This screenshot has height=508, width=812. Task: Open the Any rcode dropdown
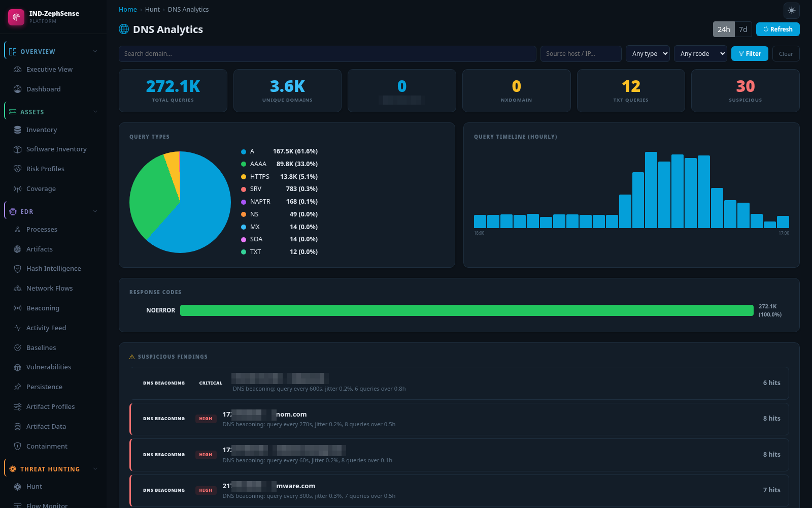coord(700,54)
